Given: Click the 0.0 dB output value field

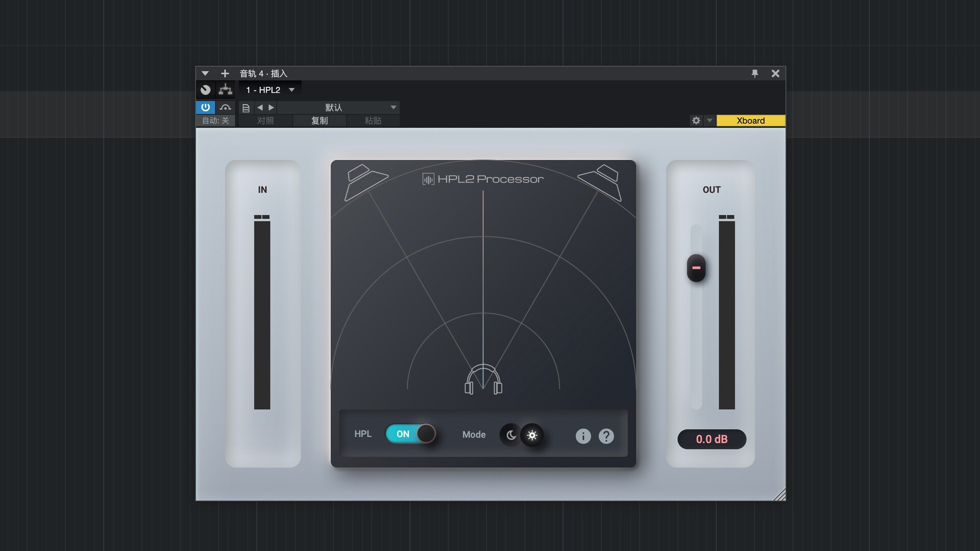Looking at the screenshot, I should click(x=712, y=439).
